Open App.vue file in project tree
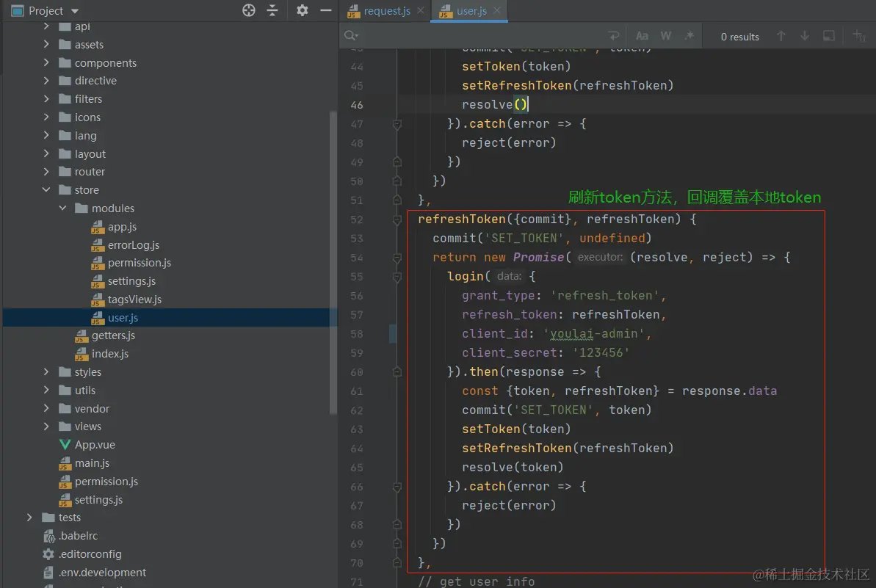Screen dimensions: 876x588 pyautogui.click(x=95, y=445)
